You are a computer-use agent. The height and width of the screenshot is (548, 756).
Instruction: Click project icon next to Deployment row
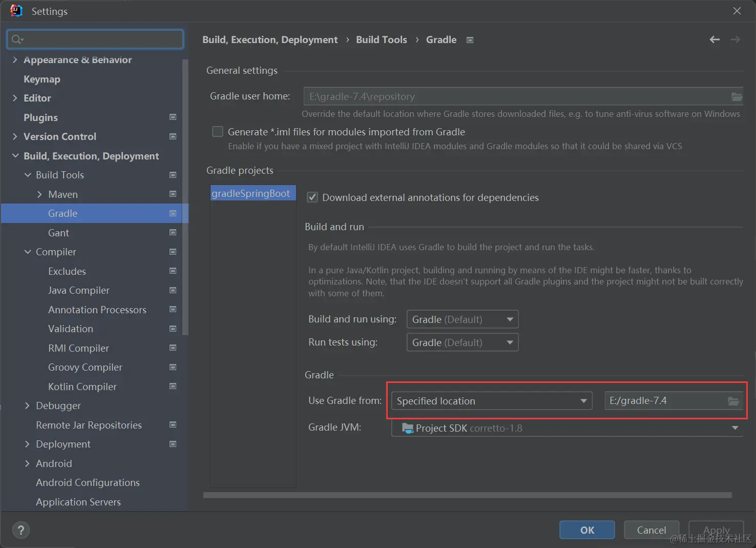click(x=173, y=444)
